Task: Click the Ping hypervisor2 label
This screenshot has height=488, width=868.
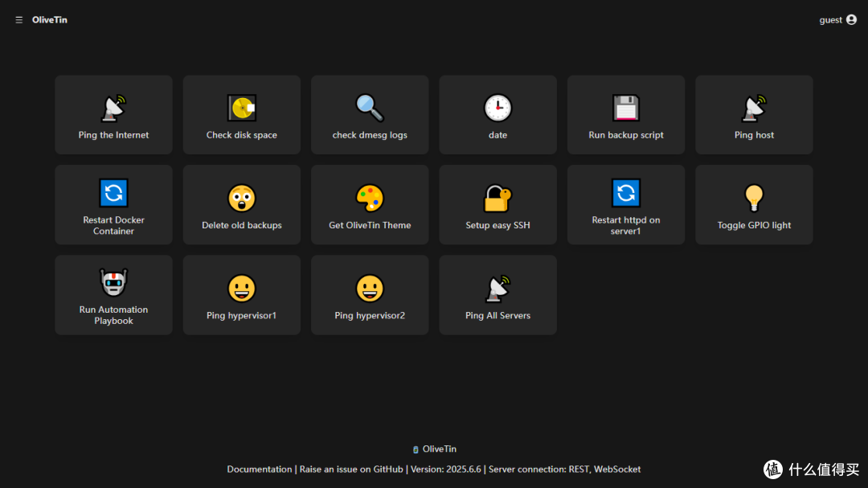Action: 370,316
